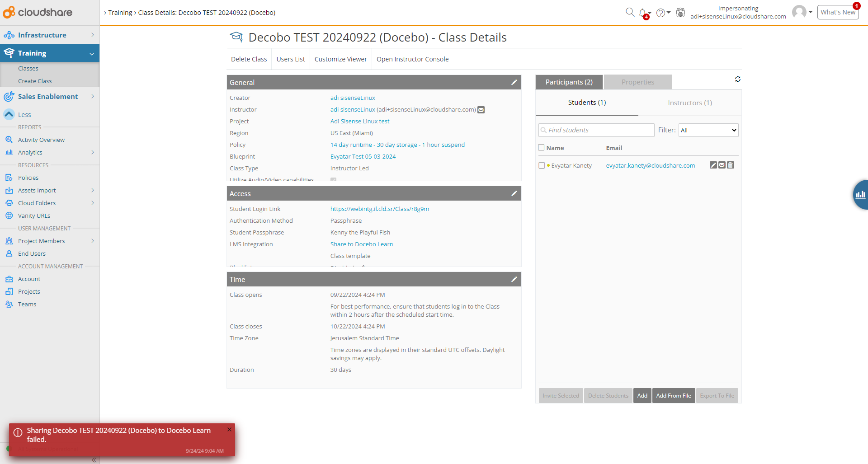Viewport: 868px width, 464px height.
Task: Click Delete Class
Action: [x=249, y=59]
